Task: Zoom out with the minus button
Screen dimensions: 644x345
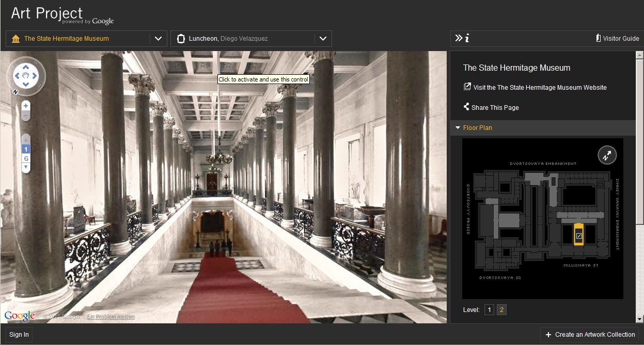Action: [x=26, y=116]
